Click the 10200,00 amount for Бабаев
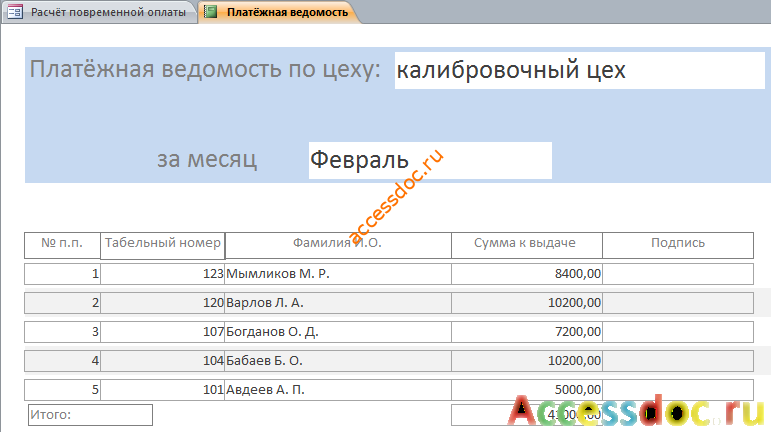 point(527,361)
